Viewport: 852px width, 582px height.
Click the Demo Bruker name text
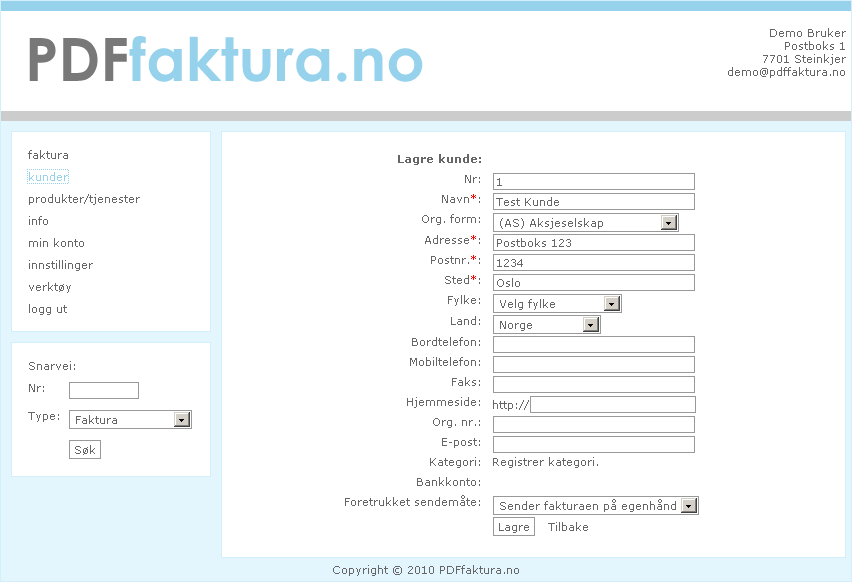click(x=807, y=33)
